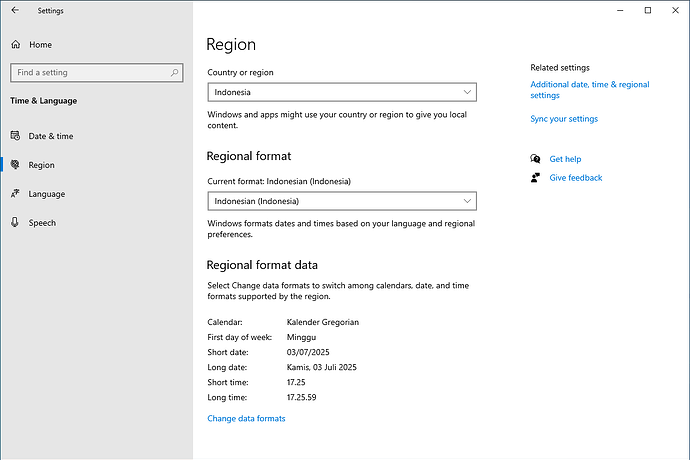The image size is (690, 460).
Task: Go to Home in sidebar
Action: point(40,44)
